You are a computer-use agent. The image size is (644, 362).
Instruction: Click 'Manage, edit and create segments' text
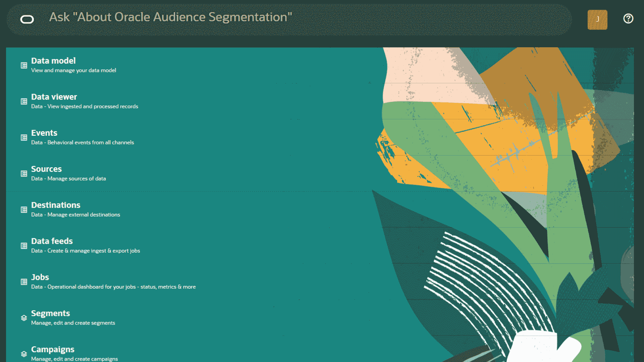[73, 323]
